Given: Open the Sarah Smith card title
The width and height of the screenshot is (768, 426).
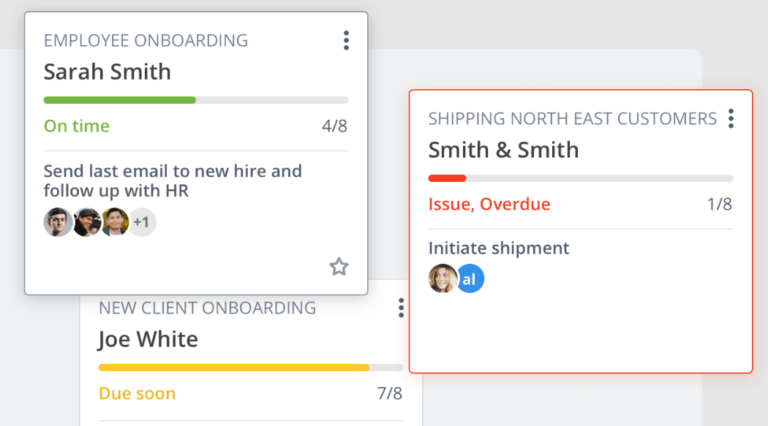Looking at the screenshot, I should (x=107, y=72).
